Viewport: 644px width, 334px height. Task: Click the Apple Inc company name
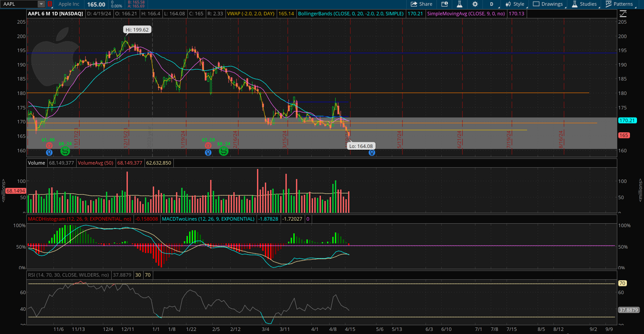click(x=69, y=4)
